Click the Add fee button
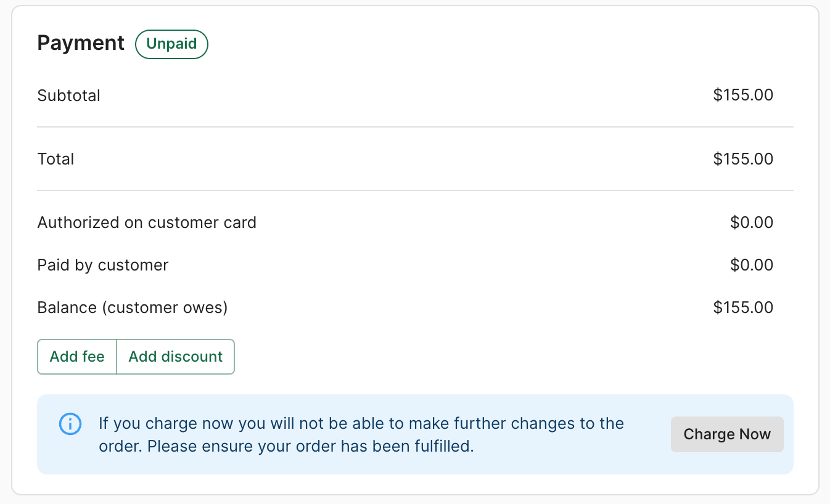 coord(77,357)
